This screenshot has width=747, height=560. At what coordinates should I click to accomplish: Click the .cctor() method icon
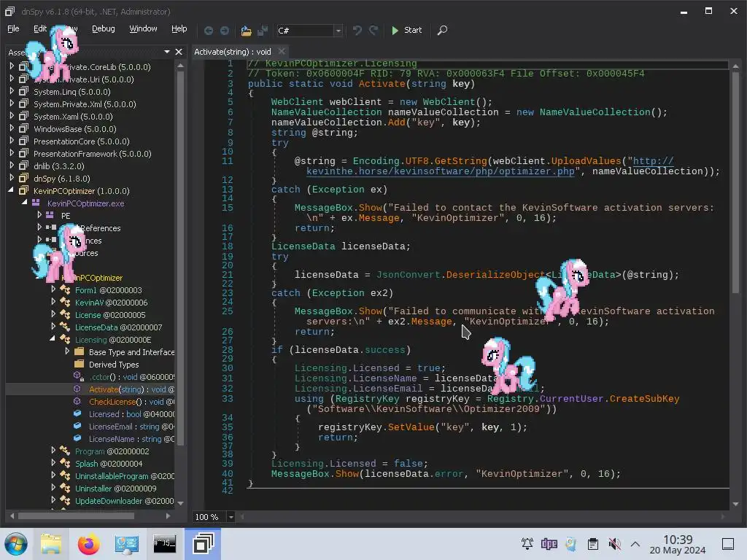(78, 376)
